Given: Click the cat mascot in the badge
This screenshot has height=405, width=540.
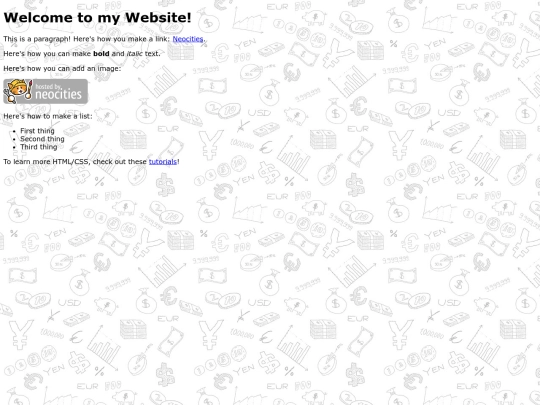Looking at the screenshot, I should (18, 91).
